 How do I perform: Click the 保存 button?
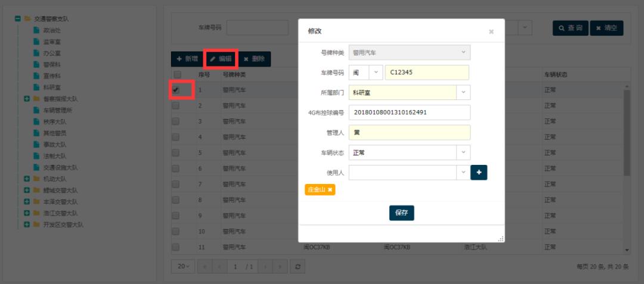401,213
